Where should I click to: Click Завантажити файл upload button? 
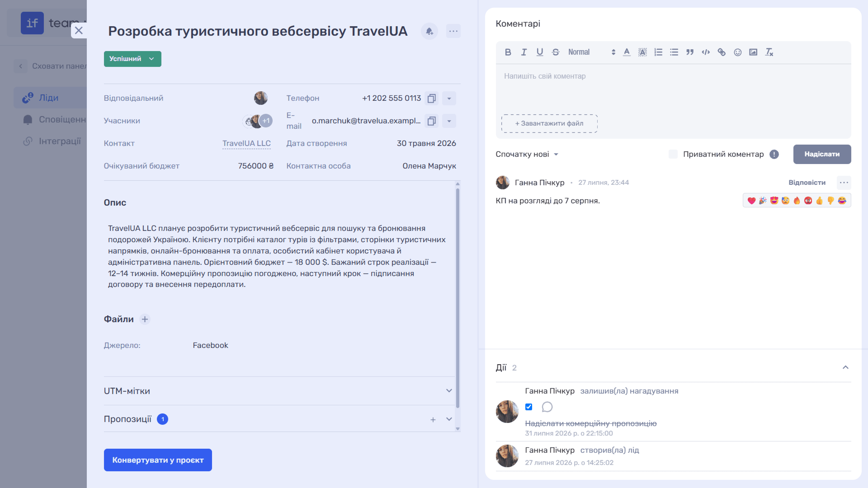(x=549, y=124)
